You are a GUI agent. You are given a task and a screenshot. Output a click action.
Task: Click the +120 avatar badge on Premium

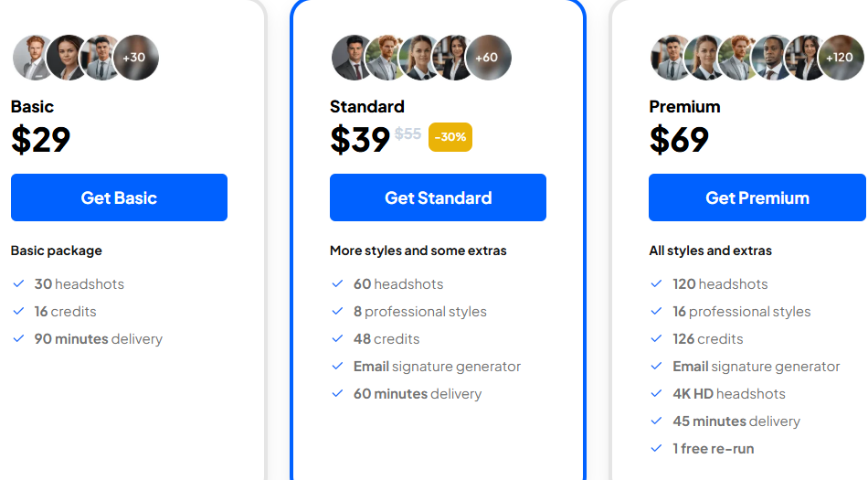841,58
